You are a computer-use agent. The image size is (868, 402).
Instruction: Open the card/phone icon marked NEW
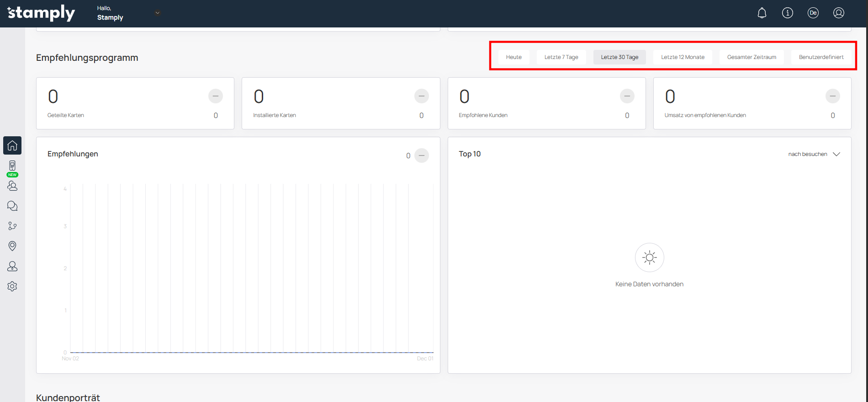click(x=12, y=166)
